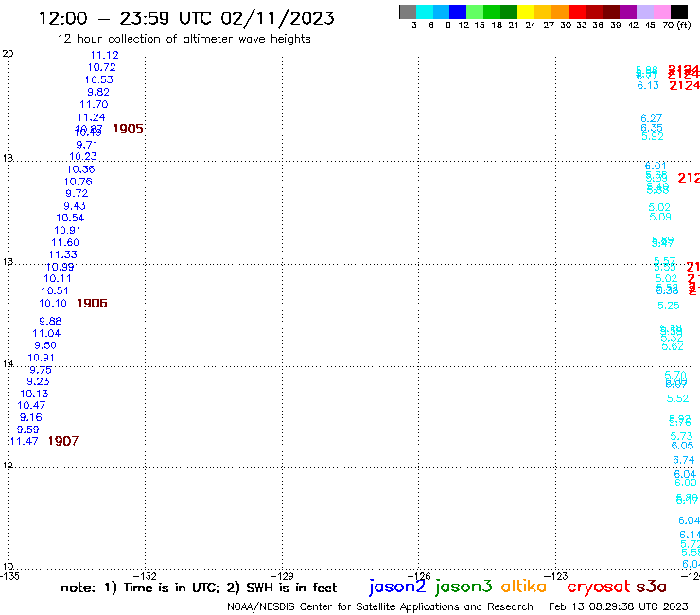This screenshot has height=615, width=700.
Task: Click the 5.09 wave height reading
Action: pos(660,217)
